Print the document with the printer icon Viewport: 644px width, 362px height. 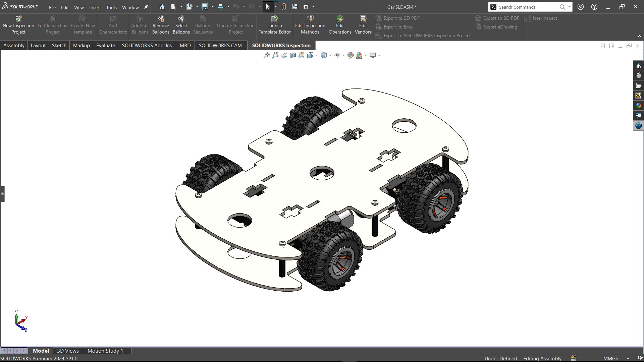click(x=221, y=7)
